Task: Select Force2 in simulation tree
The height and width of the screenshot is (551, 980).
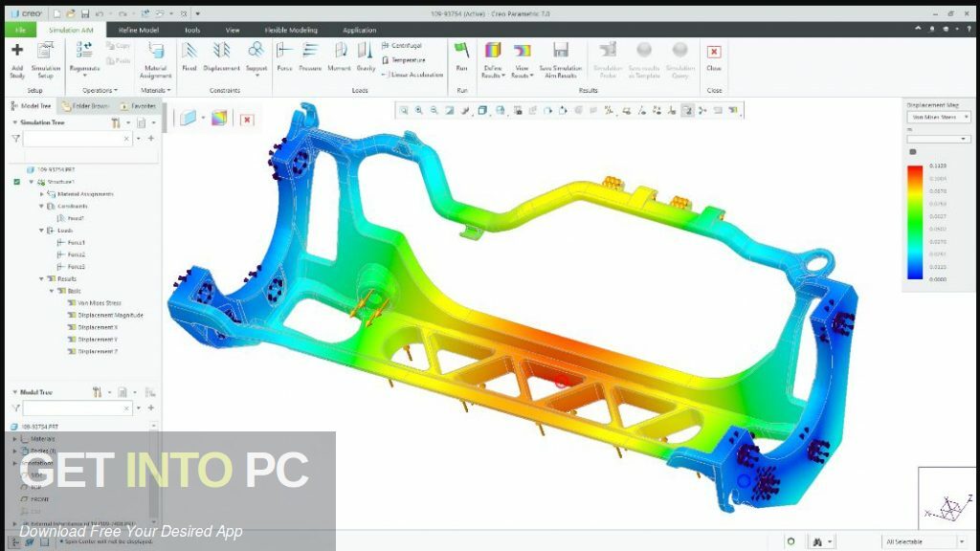Action: (71, 254)
